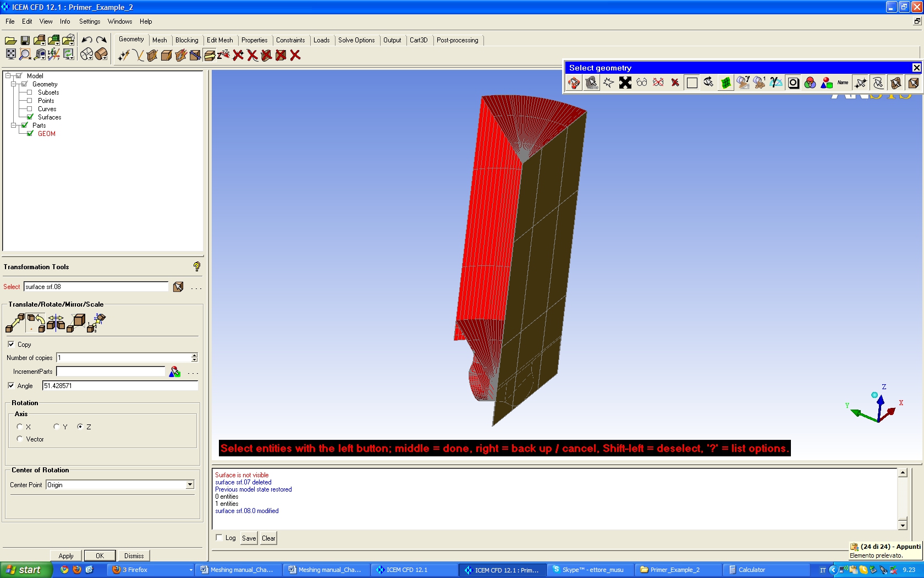This screenshot has width=924, height=578.
Task: Collapse the Geometry tree node
Action: tap(14, 84)
